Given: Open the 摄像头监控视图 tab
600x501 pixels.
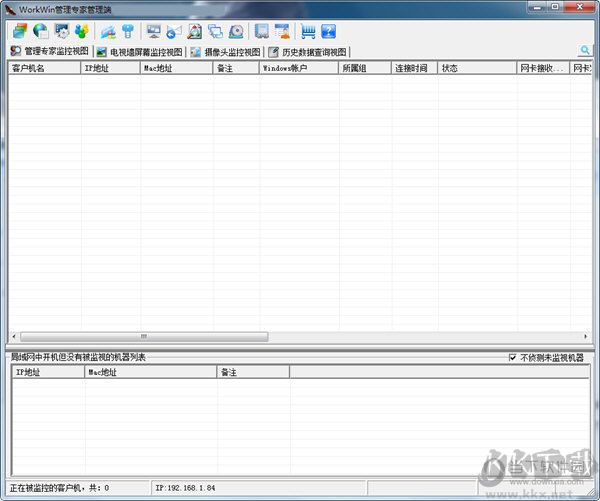Looking at the screenshot, I should [x=225, y=52].
